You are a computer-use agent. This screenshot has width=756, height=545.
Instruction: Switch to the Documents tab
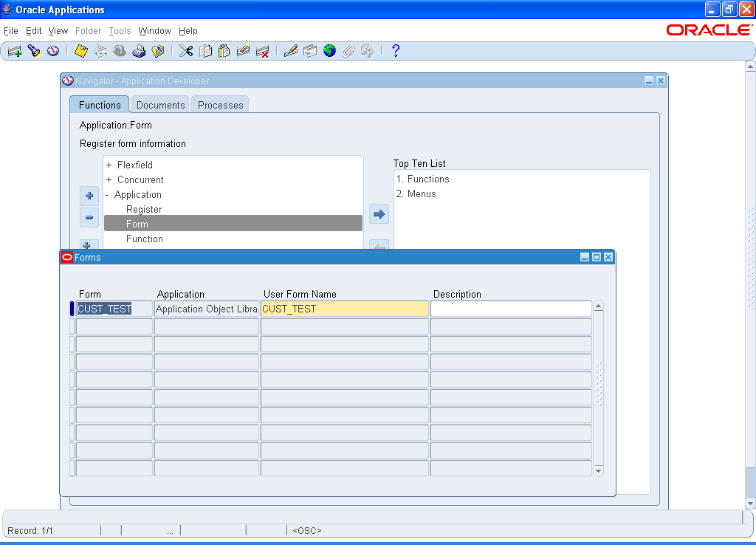160,105
